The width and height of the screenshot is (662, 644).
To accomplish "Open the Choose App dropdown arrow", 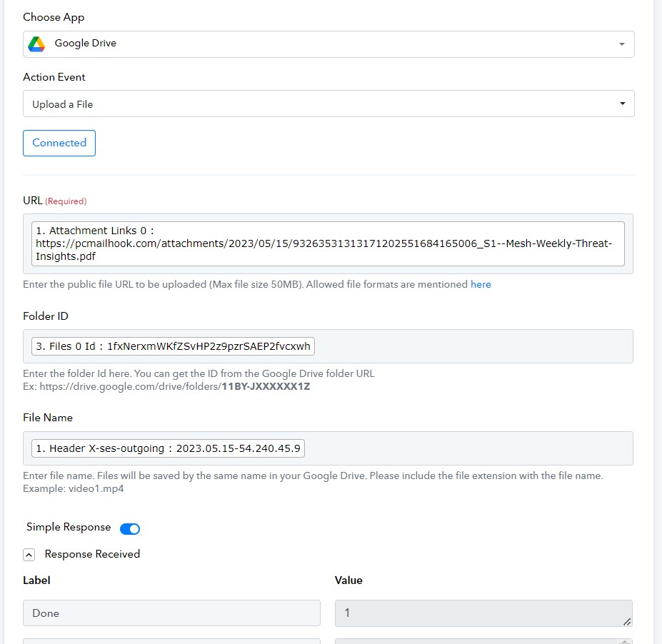I will click(x=621, y=44).
